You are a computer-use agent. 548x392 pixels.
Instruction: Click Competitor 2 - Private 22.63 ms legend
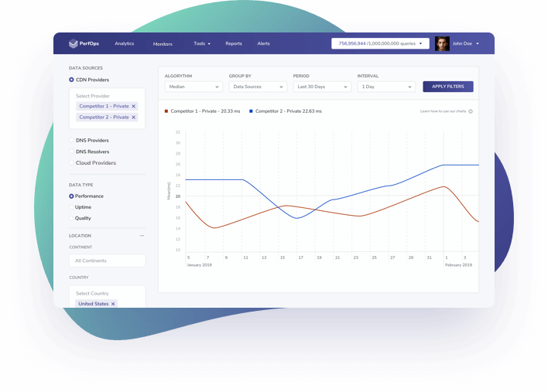[x=286, y=111]
